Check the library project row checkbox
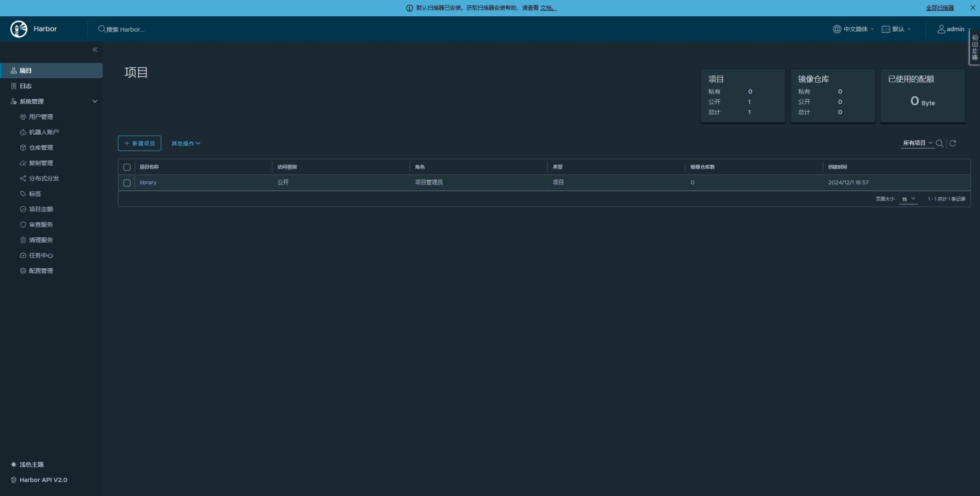Viewport: 980px width, 496px height. (x=127, y=183)
